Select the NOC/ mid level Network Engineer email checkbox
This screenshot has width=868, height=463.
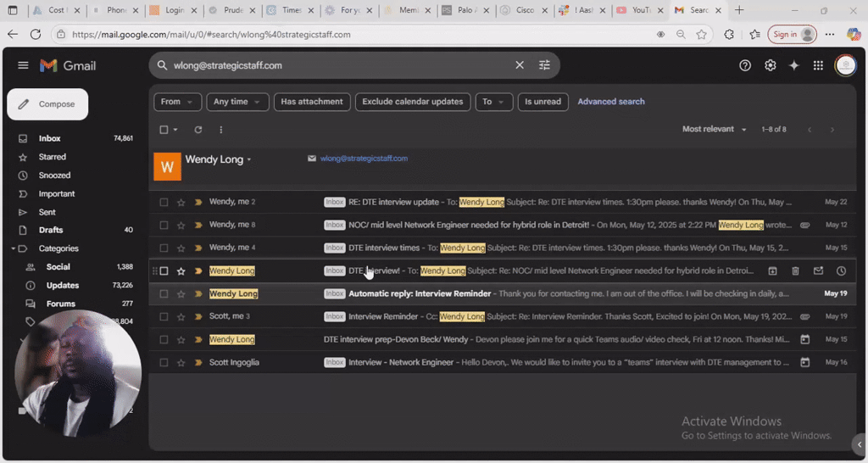(164, 226)
